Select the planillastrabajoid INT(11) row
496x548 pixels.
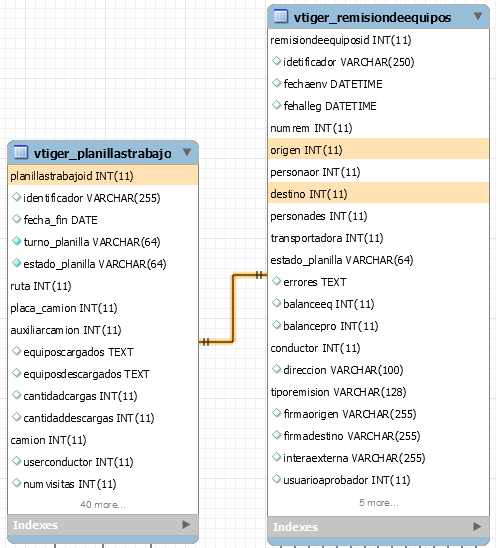(103, 175)
